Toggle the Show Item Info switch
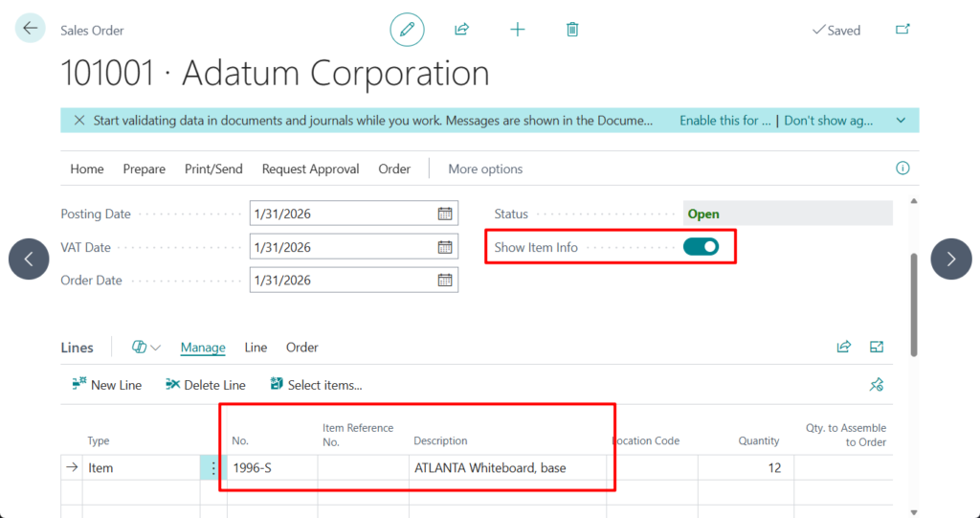The image size is (980, 518). point(701,247)
